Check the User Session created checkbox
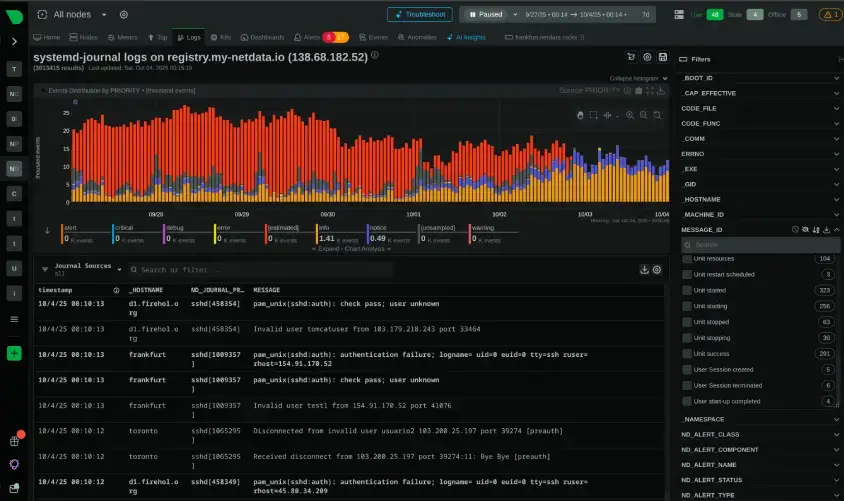 tap(687, 370)
